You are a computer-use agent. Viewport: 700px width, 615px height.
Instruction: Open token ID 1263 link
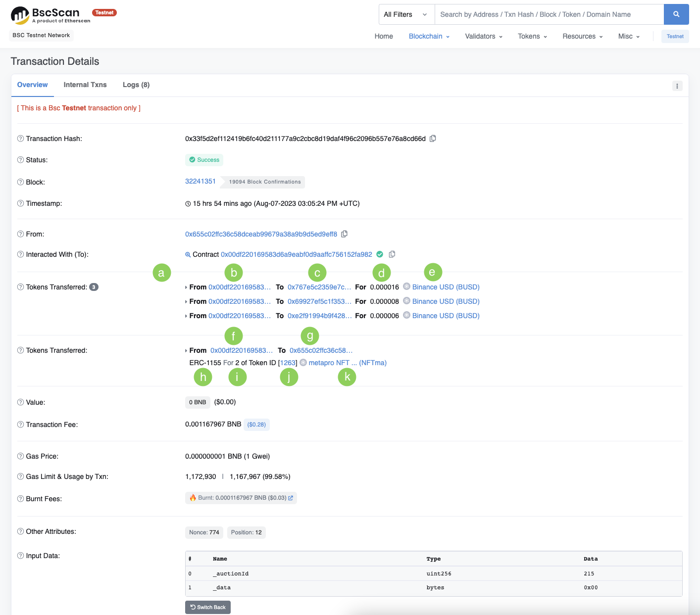288,363
